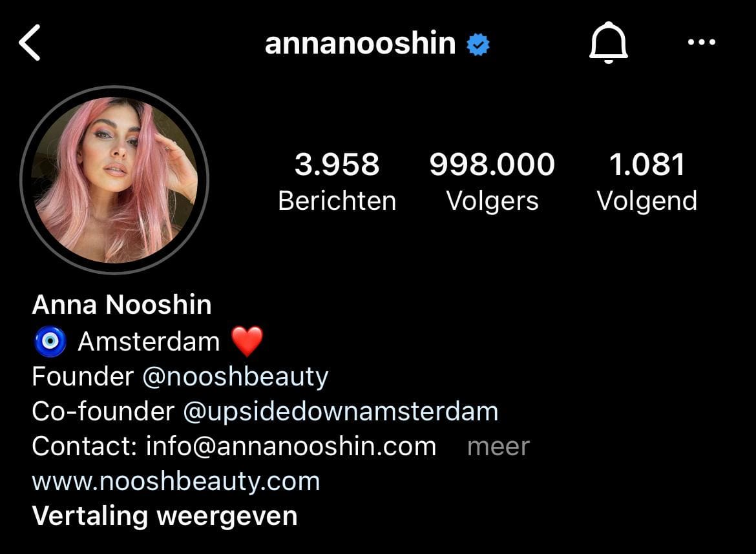
Task: Tap the Amsterdam location text
Action: 149,342
